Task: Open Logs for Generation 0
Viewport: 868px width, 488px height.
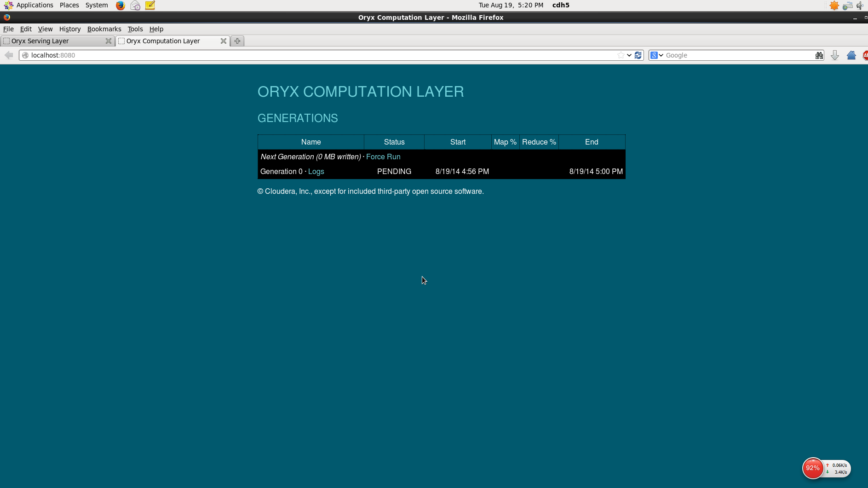Action: click(x=316, y=171)
